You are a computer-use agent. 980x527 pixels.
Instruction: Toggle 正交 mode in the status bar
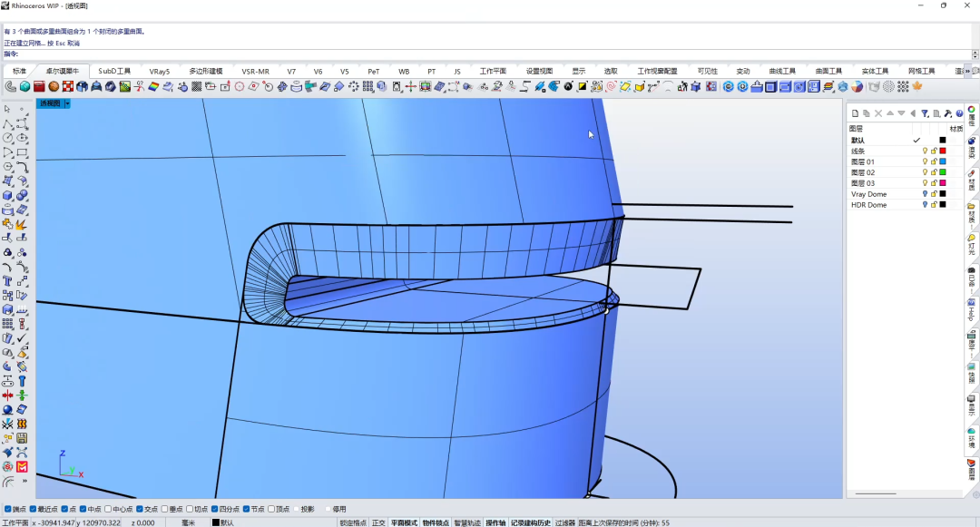(x=378, y=522)
